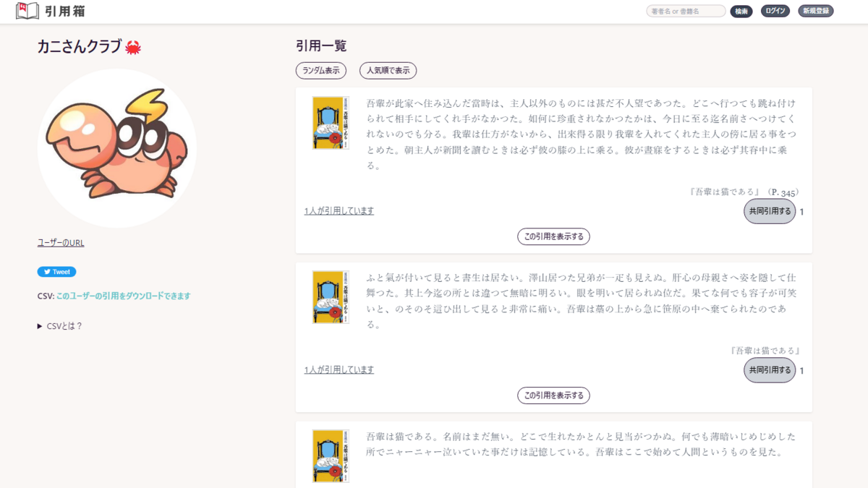Viewport: 868px width, 488px height.
Task: Click 共同引用する on the second quote
Action: coord(770,370)
